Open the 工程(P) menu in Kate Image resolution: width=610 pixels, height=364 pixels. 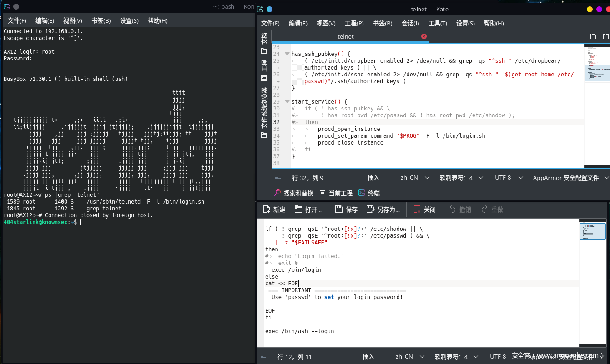tap(354, 24)
